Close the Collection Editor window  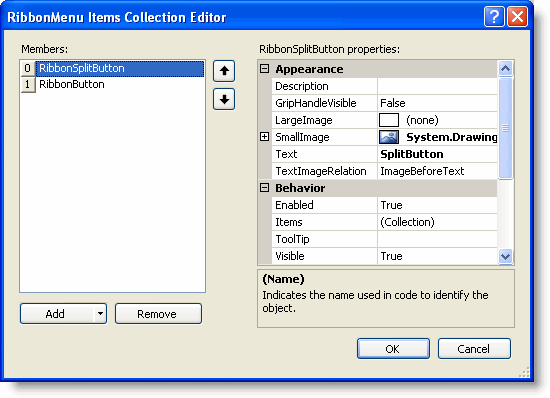517,16
